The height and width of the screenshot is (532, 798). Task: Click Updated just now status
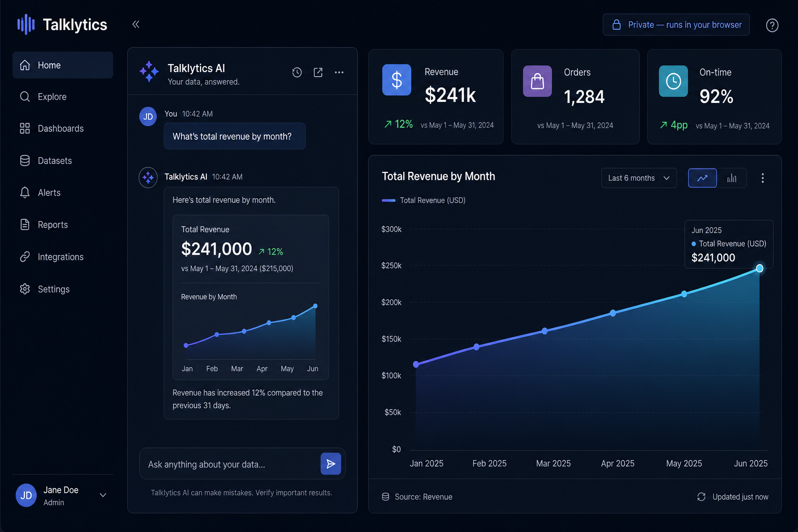pyautogui.click(x=733, y=497)
